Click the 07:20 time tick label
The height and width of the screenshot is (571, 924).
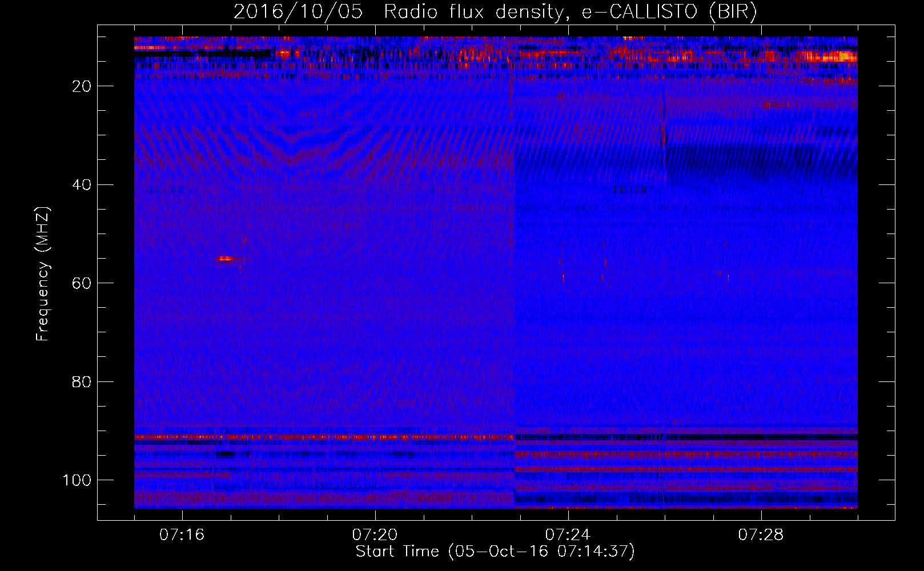click(375, 534)
